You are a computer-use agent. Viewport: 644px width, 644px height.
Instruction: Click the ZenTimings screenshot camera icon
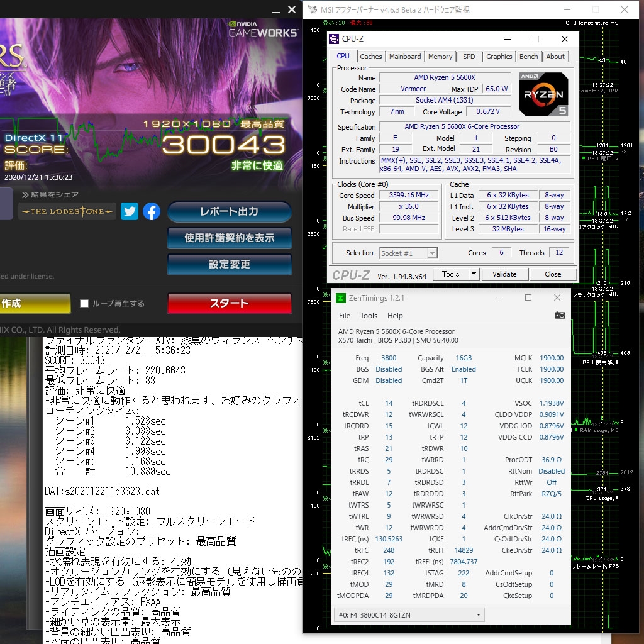pyautogui.click(x=560, y=315)
